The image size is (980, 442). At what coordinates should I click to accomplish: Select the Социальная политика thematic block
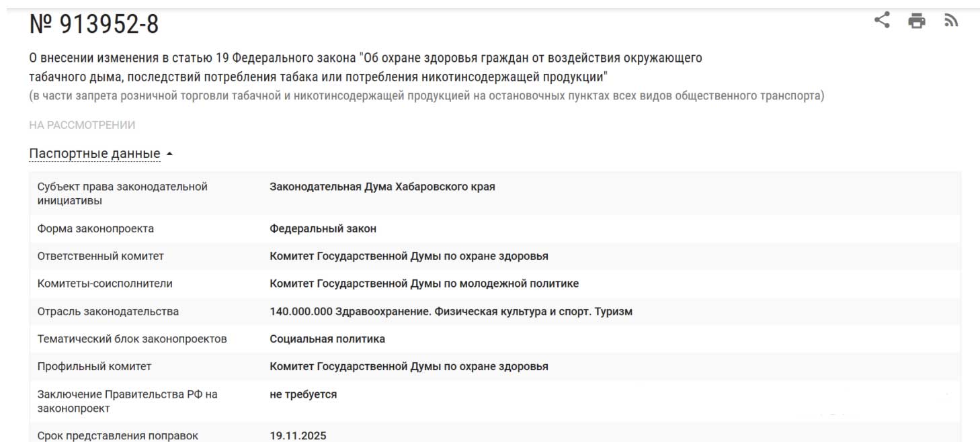click(327, 339)
